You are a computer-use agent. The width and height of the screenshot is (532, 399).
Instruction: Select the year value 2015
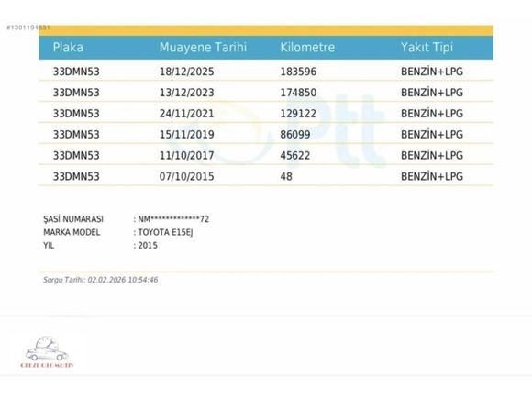148,246
